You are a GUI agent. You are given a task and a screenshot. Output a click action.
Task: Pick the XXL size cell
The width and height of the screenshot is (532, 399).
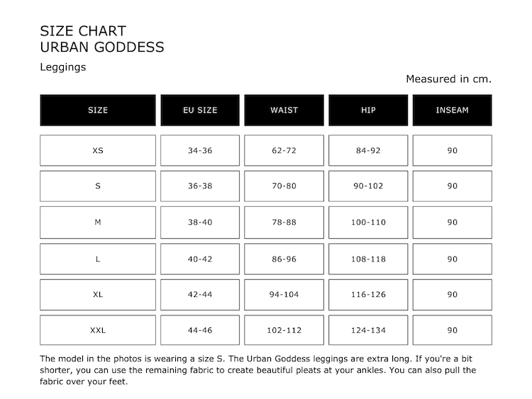coord(98,330)
